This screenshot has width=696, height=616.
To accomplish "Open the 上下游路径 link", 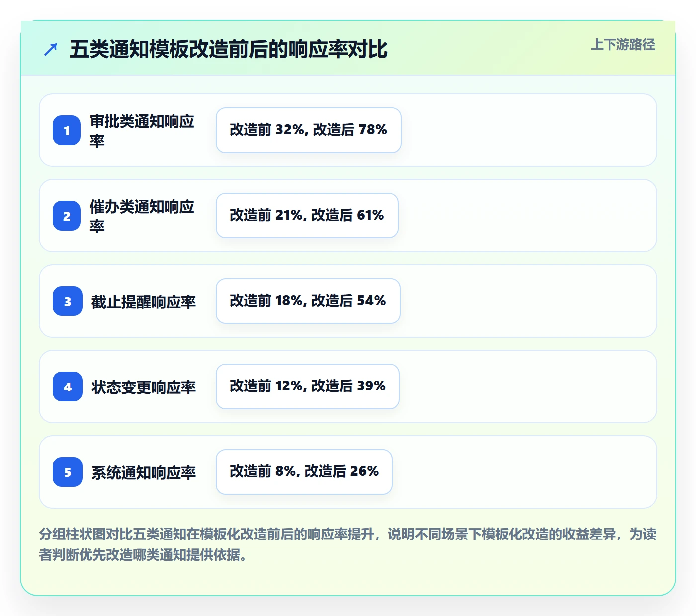I will 623,45.
